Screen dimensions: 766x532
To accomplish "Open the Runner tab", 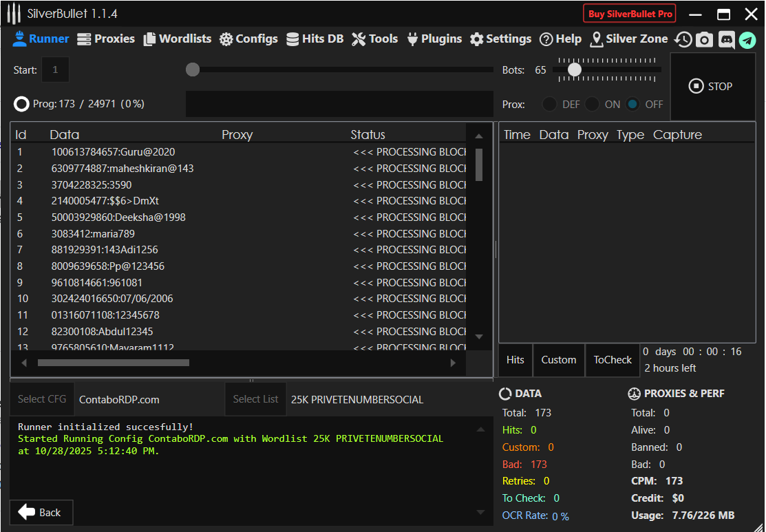I will pos(41,39).
